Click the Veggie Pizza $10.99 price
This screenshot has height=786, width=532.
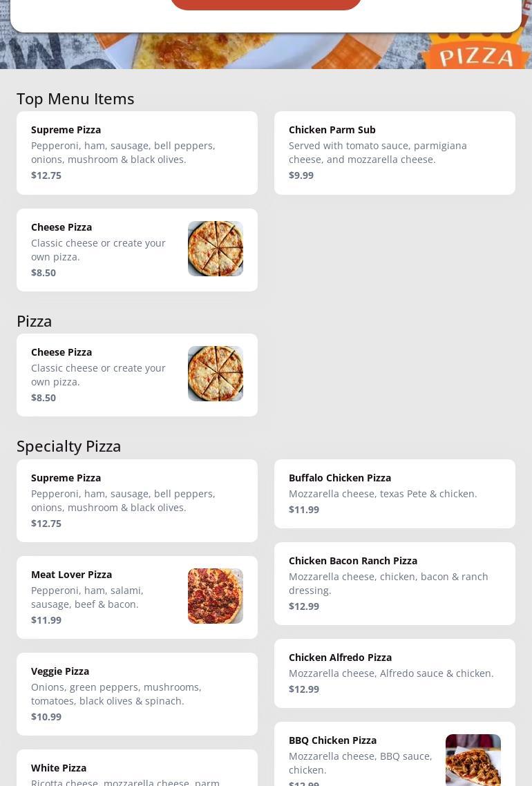pos(46,717)
